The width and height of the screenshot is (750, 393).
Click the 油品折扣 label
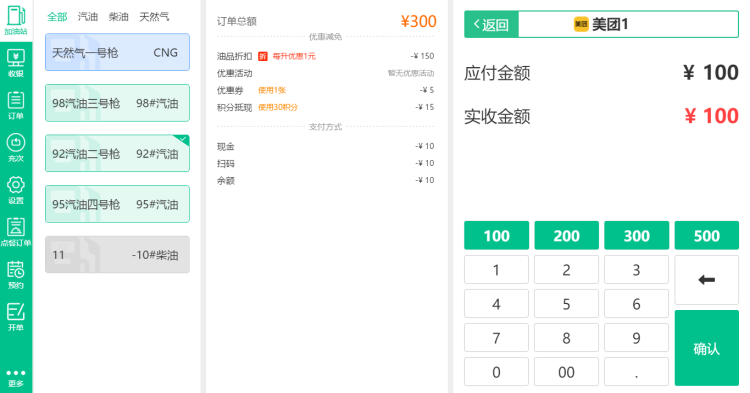click(x=234, y=56)
